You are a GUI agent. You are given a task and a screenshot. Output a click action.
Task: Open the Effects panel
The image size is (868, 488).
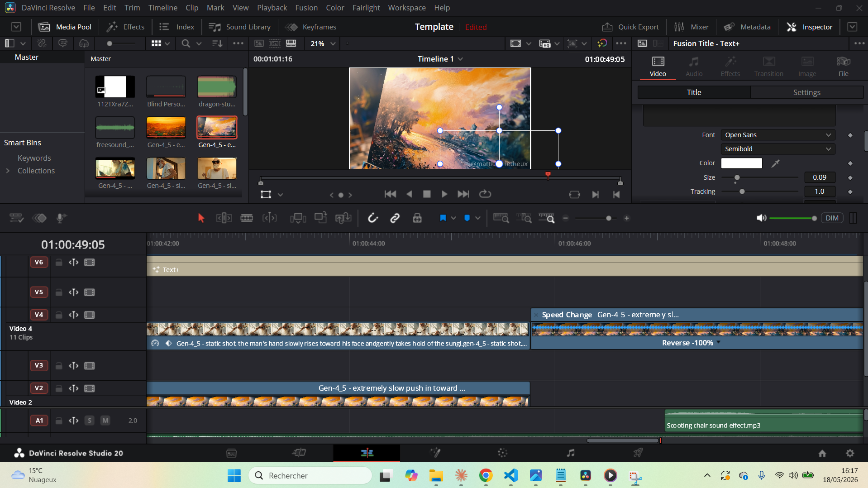125,27
